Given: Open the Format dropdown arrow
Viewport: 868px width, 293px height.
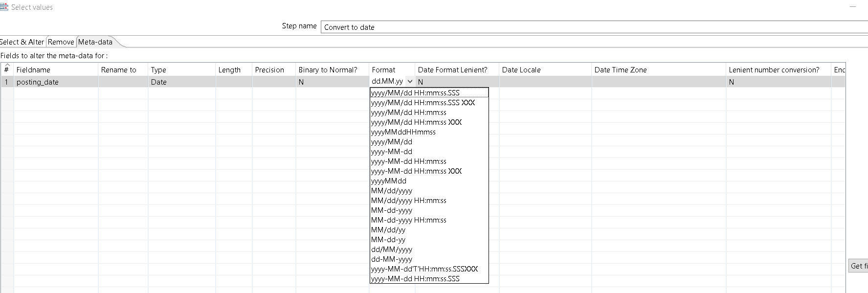Looking at the screenshot, I should [x=410, y=82].
